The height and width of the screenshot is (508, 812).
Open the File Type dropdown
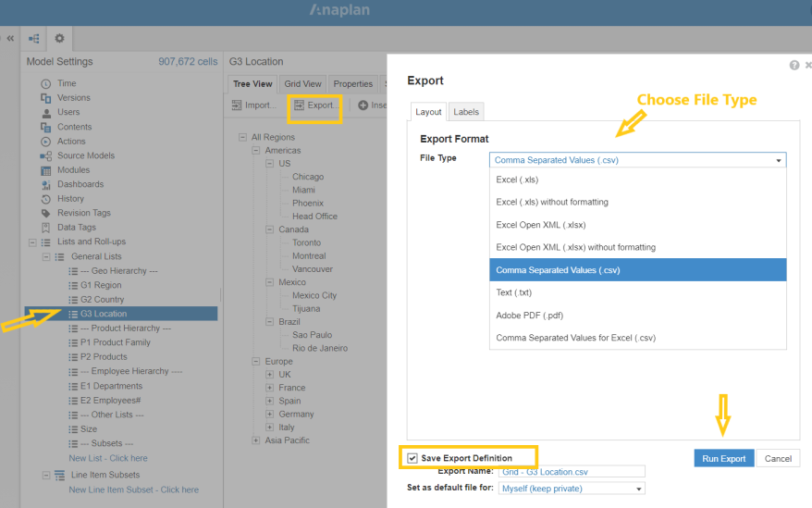(x=637, y=160)
